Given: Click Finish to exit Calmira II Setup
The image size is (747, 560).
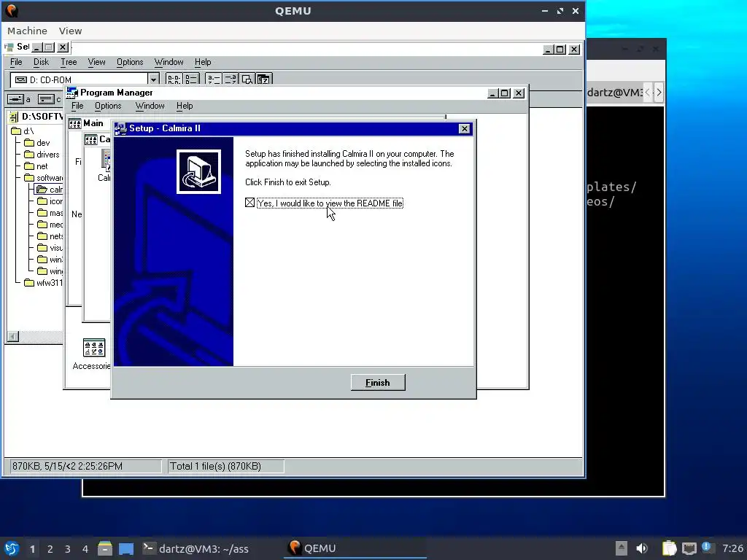Looking at the screenshot, I should click(x=378, y=382).
